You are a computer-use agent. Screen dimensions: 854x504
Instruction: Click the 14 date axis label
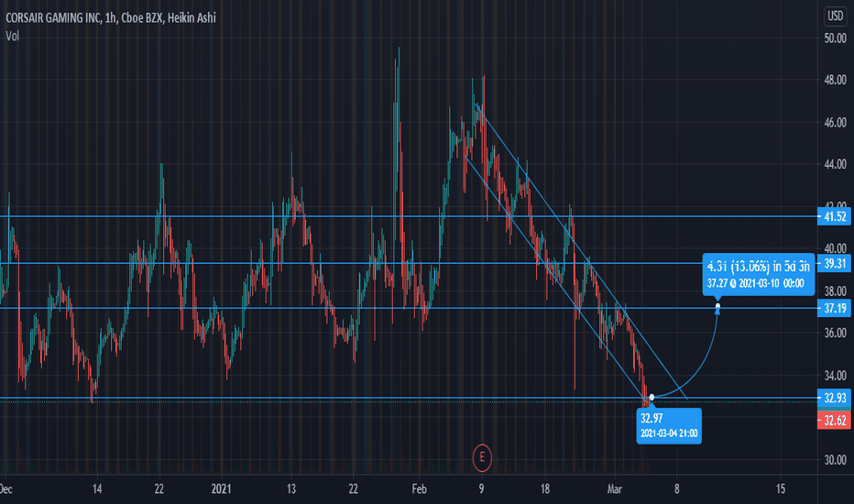point(97,488)
